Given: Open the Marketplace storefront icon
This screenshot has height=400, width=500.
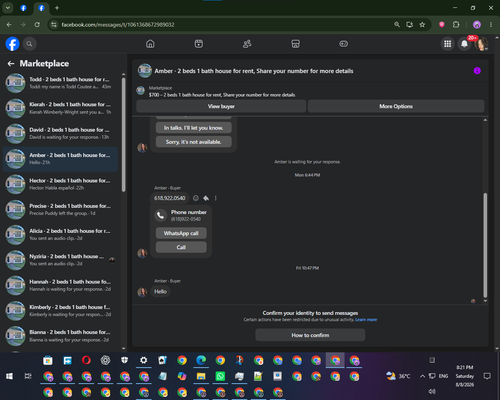Looking at the screenshot, I should 295,44.
